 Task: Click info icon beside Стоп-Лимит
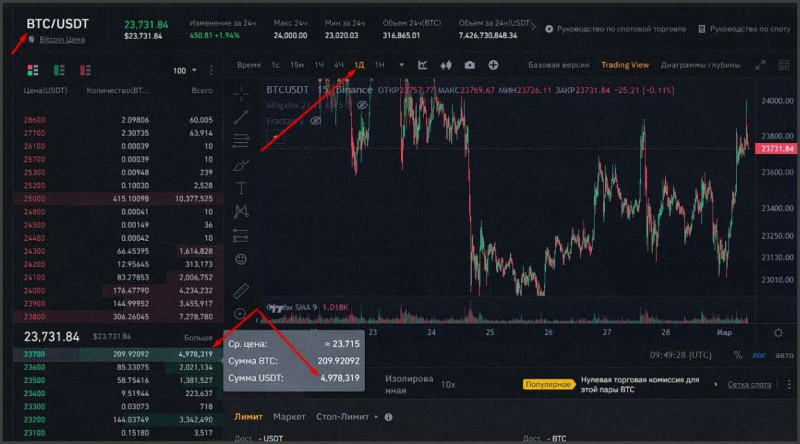click(388, 417)
